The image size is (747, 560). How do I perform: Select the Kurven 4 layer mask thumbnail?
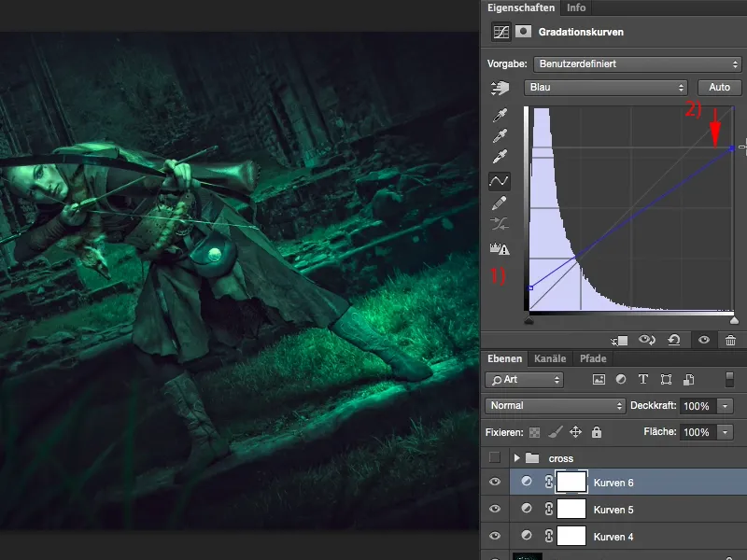[x=571, y=536]
